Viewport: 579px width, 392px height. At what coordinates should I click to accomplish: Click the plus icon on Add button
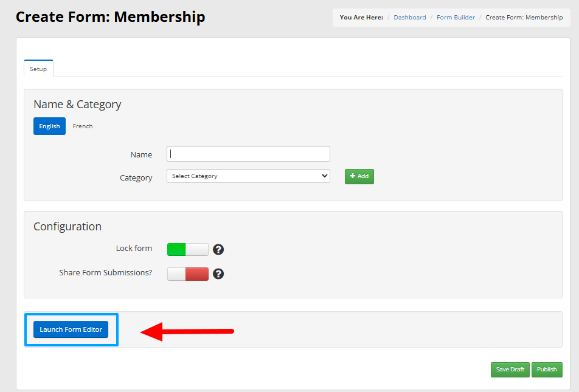(352, 176)
